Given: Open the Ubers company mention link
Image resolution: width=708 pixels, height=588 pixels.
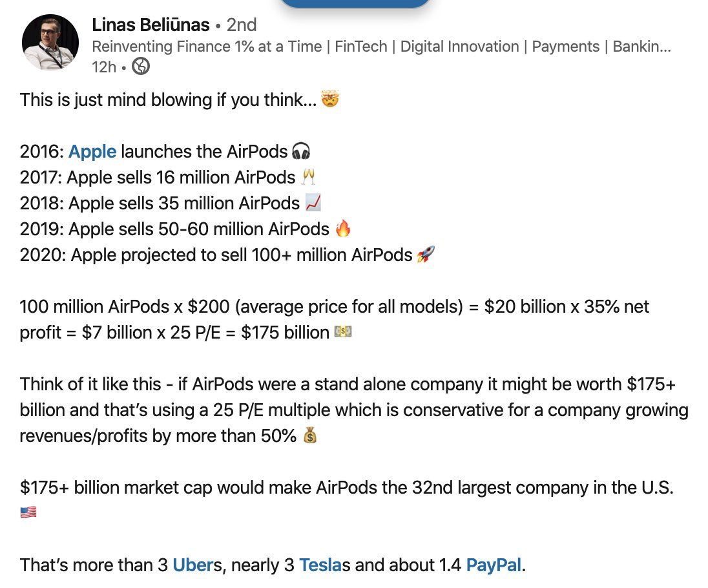Looking at the screenshot, I should click(x=192, y=565).
